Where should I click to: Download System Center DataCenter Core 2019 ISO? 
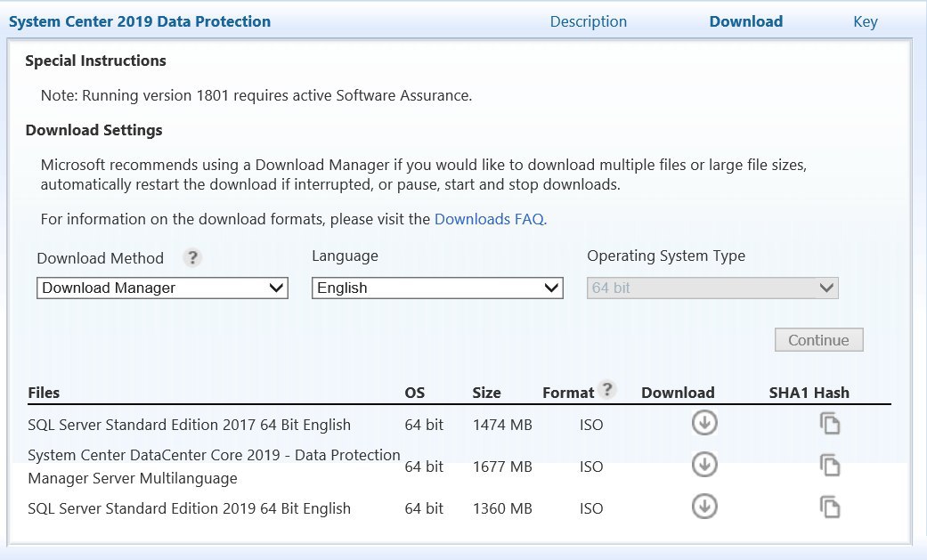(704, 465)
